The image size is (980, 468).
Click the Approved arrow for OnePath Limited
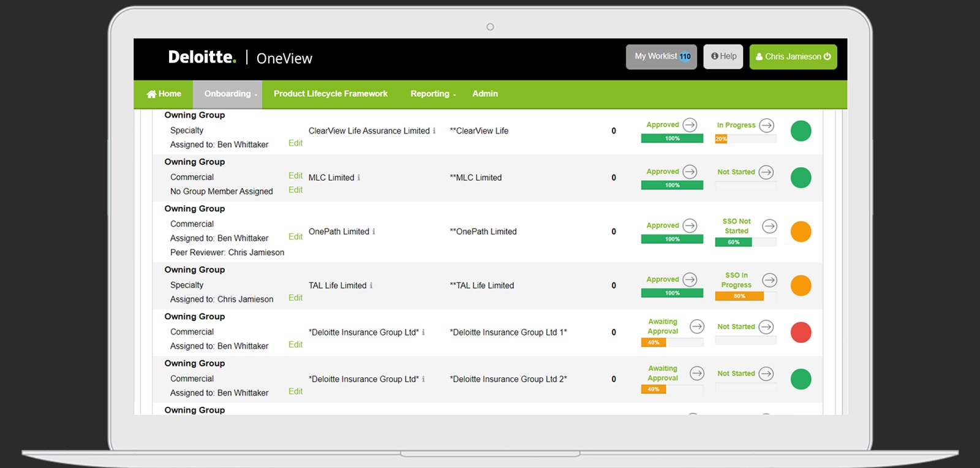click(690, 225)
